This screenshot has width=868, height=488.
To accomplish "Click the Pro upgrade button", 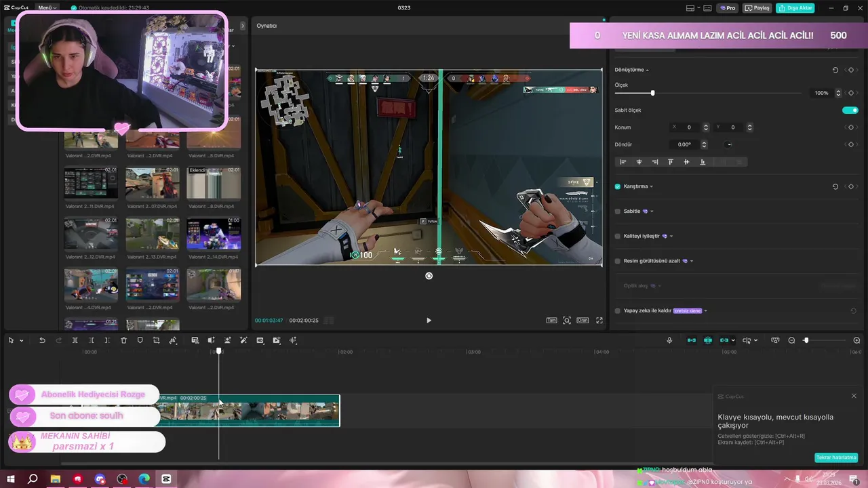I will (x=729, y=8).
